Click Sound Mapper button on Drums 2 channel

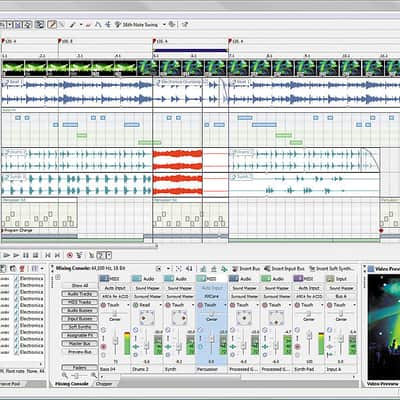coord(147,288)
